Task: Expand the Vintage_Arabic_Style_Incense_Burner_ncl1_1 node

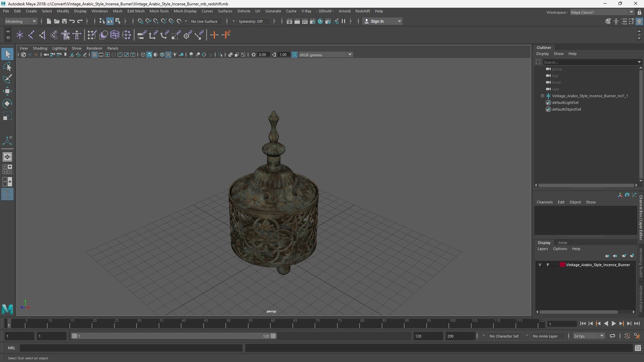Action: (x=542, y=96)
